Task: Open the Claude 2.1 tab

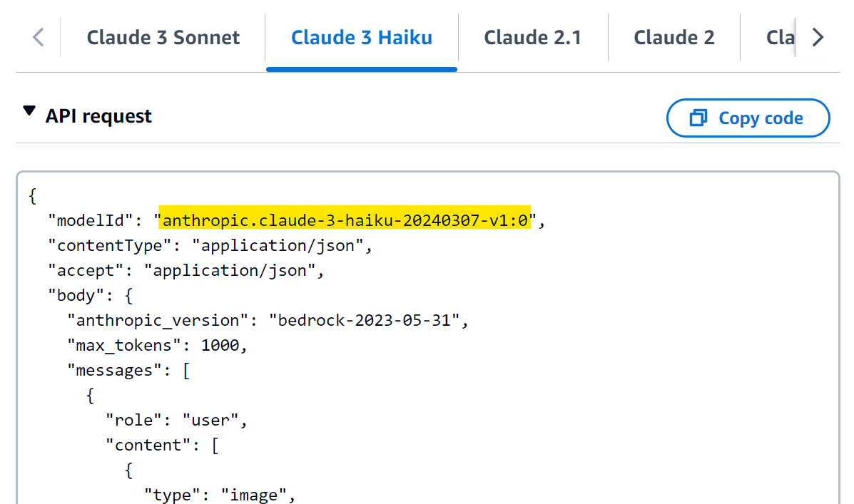Action: click(532, 37)
